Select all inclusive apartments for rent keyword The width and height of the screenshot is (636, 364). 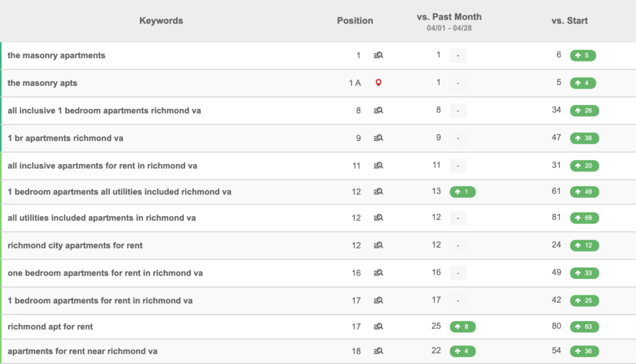102,166
